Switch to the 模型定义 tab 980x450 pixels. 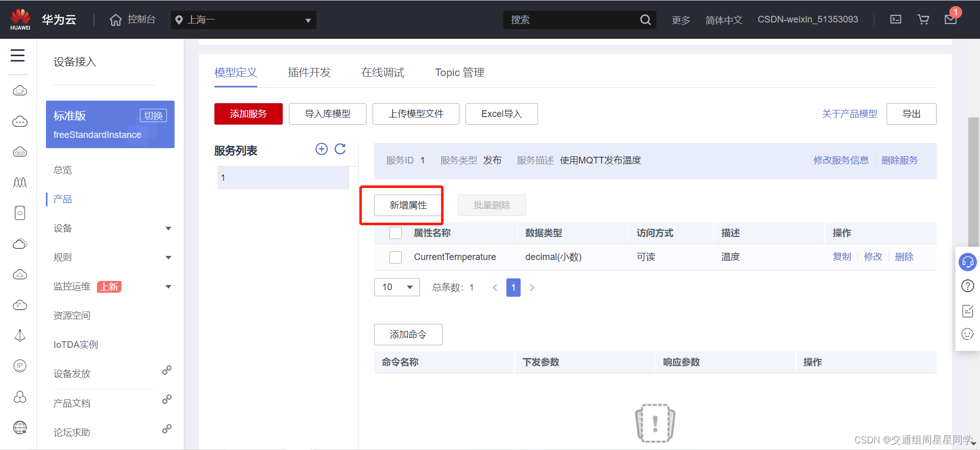pyautogui.click(x=235, y=73)
